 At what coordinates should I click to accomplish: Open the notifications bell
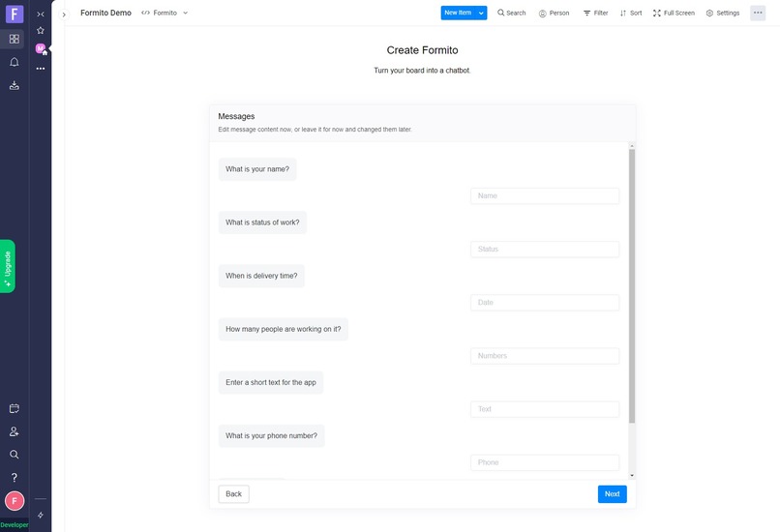point(14,62)
